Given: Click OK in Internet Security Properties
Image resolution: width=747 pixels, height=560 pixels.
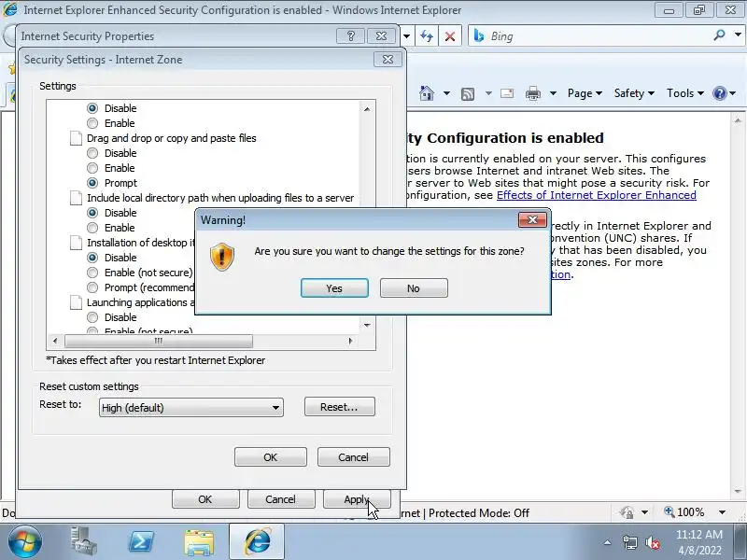Looking at the screenshot, I should click(x=205, y=499).
